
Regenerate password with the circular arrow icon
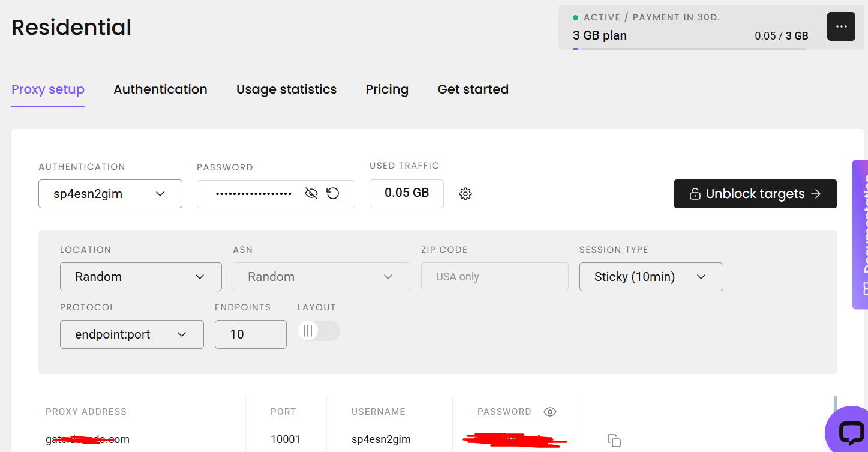coord(333,193)
